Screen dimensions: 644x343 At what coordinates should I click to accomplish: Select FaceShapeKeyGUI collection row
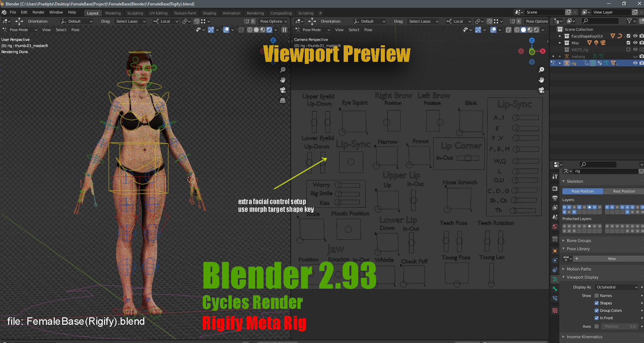pyautogui.click(x=587, y=36)
